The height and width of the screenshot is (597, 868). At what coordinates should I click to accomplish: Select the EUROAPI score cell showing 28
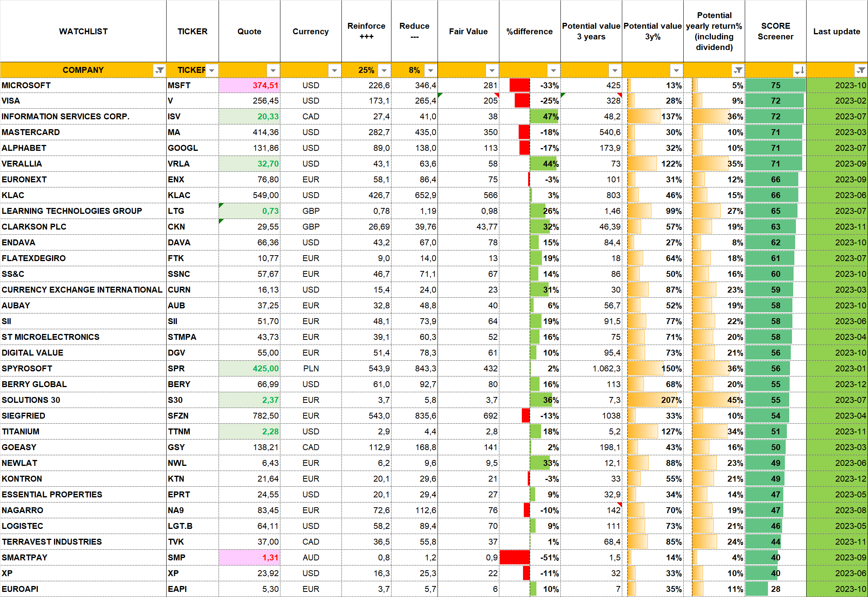[775, 589]
